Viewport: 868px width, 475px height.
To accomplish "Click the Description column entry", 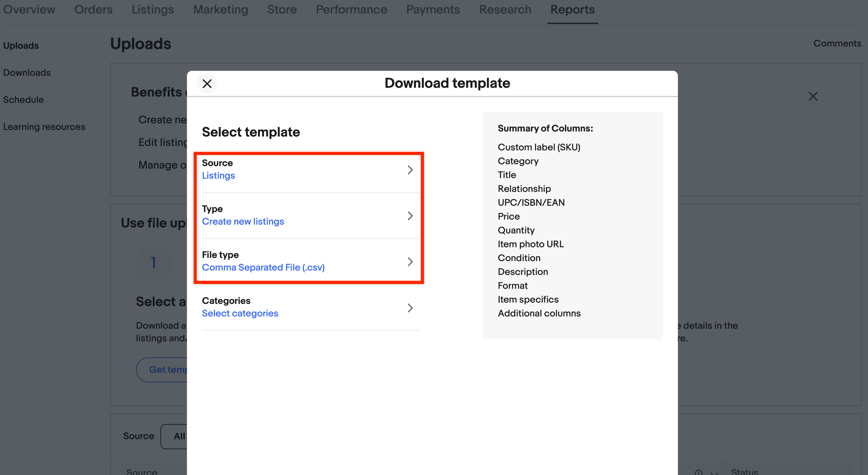I will coord(523,271).
